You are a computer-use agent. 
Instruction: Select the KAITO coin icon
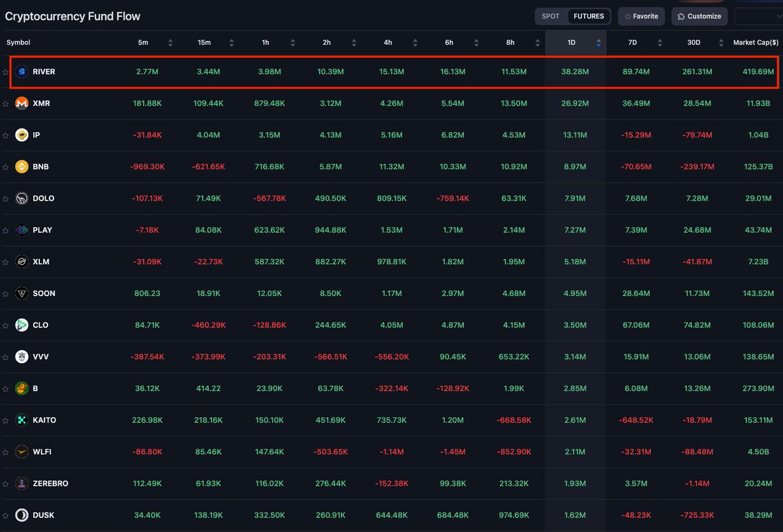tap(21, 420)
